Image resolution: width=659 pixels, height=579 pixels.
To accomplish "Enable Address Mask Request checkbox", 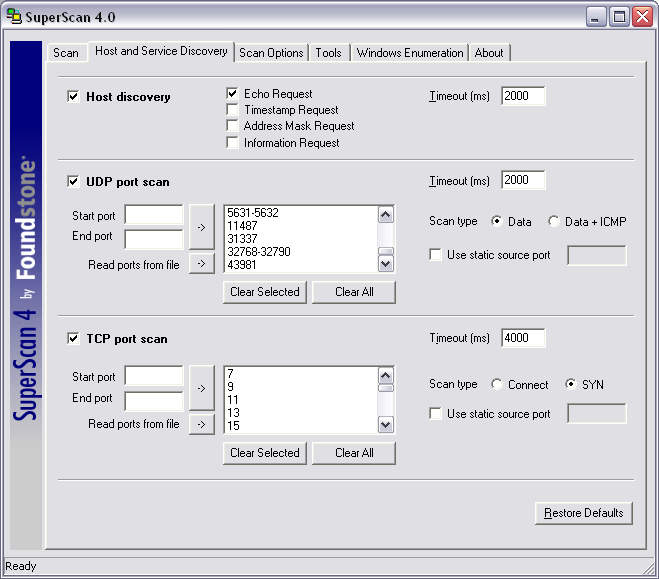I will [232, 126].
